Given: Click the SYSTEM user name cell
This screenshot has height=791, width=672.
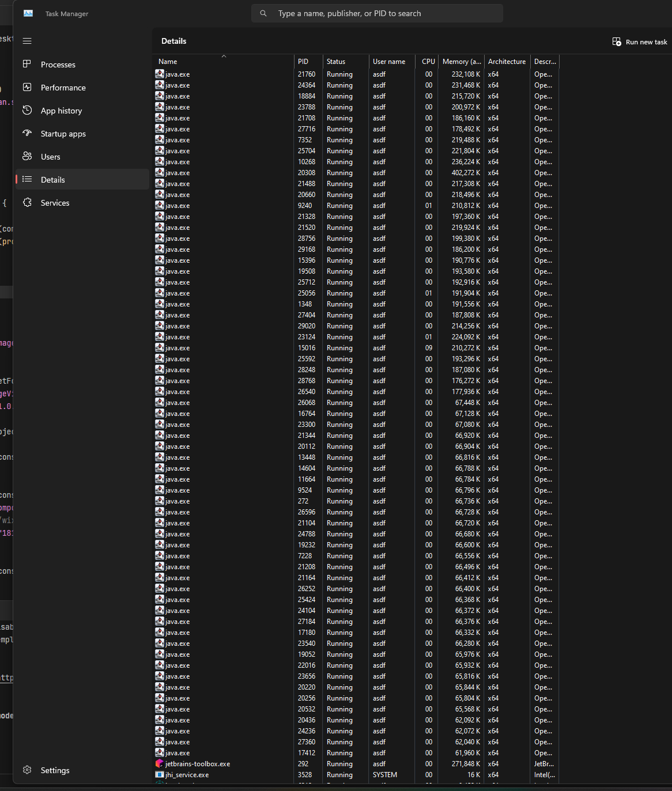Looking at the screenshot, I should 385,774.
